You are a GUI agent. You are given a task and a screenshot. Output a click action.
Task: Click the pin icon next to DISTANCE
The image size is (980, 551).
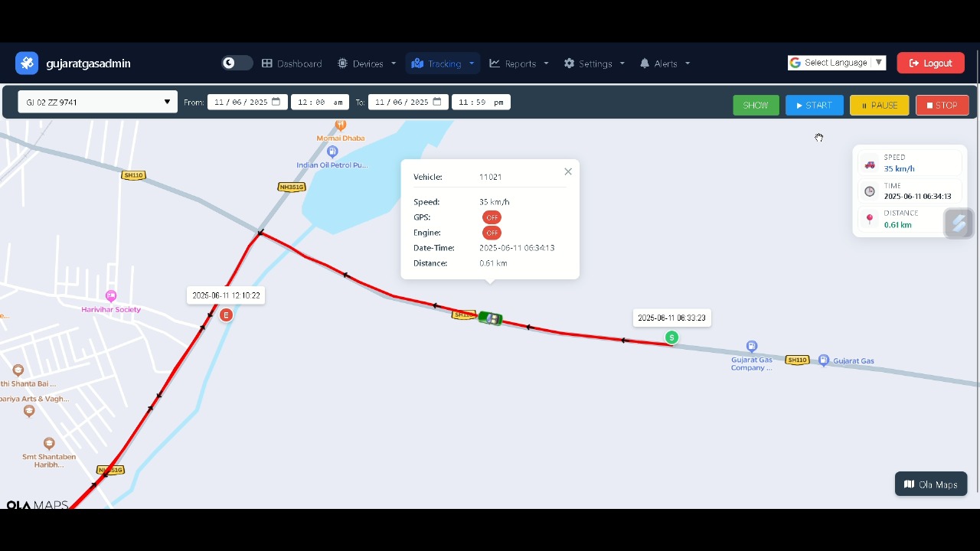pyautogui.click(x=870, y=219)
